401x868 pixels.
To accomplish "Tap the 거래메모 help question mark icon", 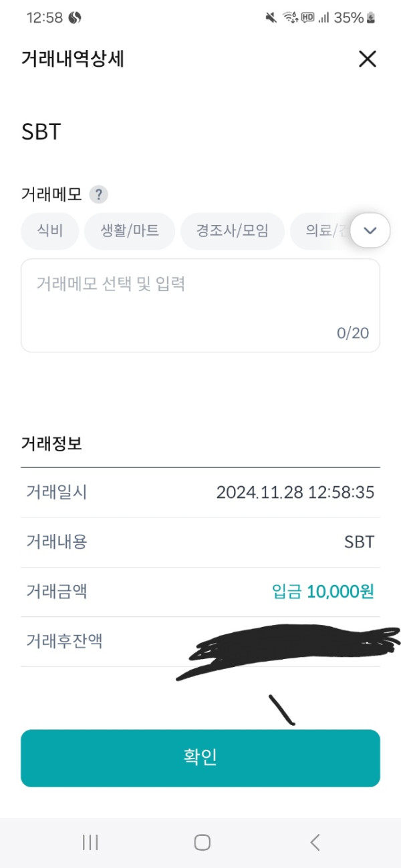I will [98, 195].
